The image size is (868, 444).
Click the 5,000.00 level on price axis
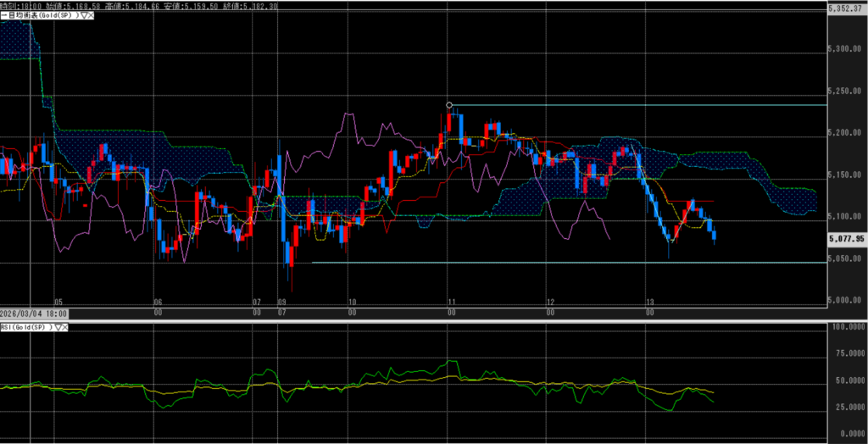[845, 301]
